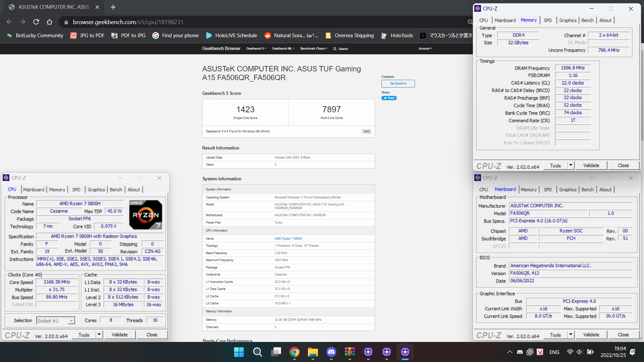Switch to Chrome from taskbar
The image size is (644, 362).
pyautogui.click(x=294, y=352)
